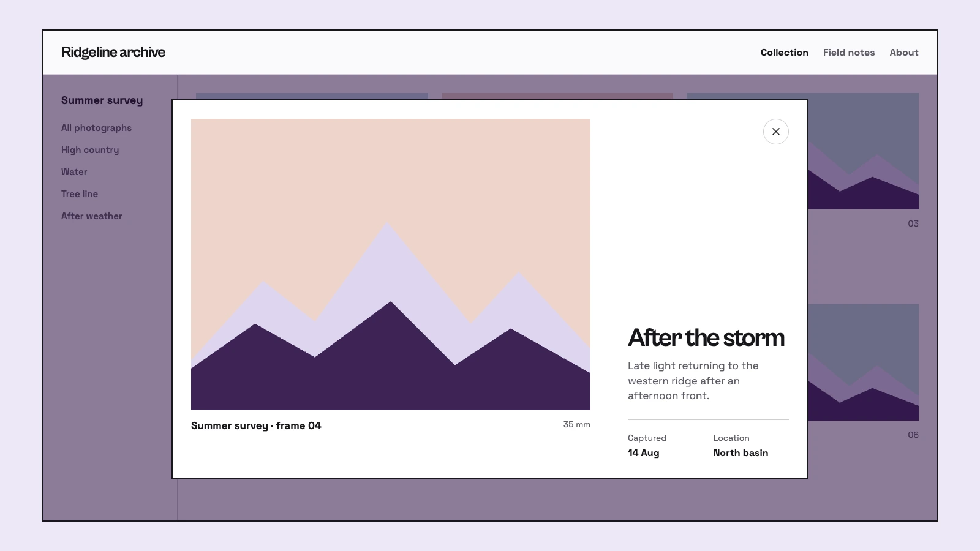Click the Ridgeline archive logo
This screenshot has width=980, height=551.
113,52
